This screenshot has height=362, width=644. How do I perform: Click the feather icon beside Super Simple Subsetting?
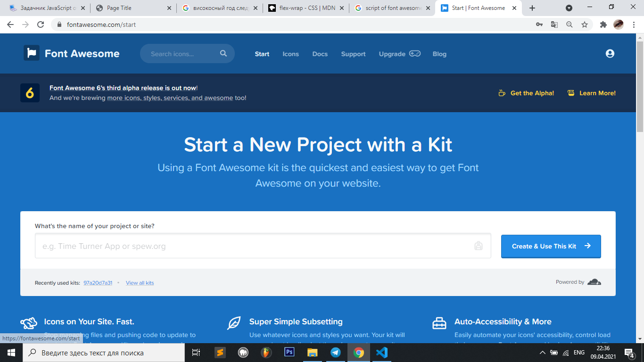pyautogui.click(x=234, y=323)
